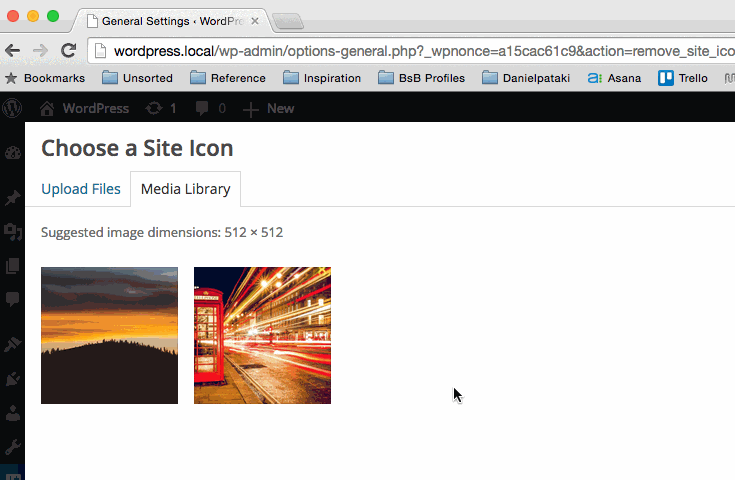The width and height of the screenshot is (735, 480).
Task: Open Comments via the sidebar bubble icon
Action: (x=13, y=299)
